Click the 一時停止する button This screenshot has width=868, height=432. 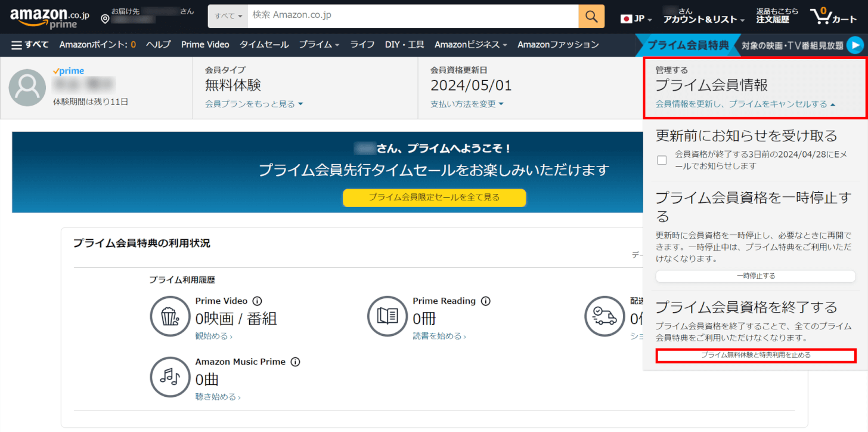[x=755, y=276]
